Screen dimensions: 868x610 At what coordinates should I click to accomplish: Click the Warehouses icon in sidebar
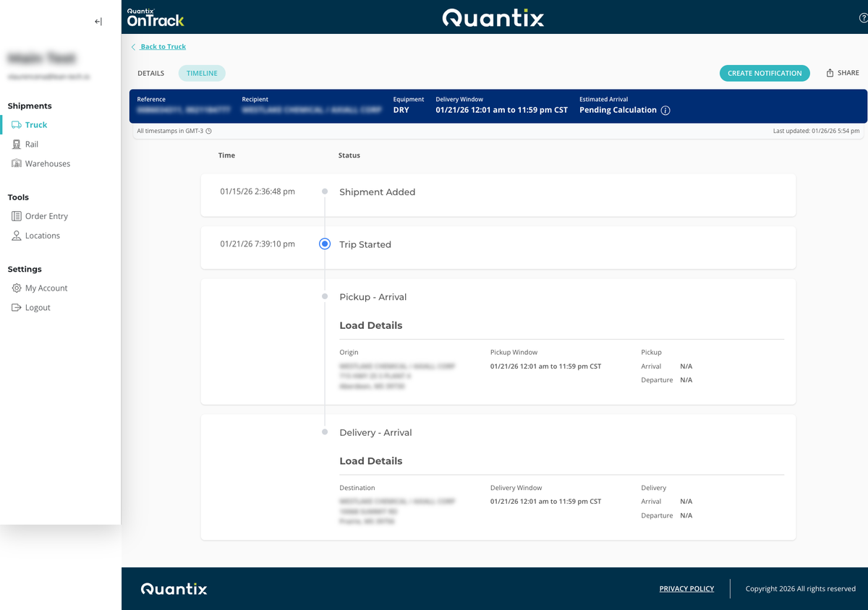17,164
